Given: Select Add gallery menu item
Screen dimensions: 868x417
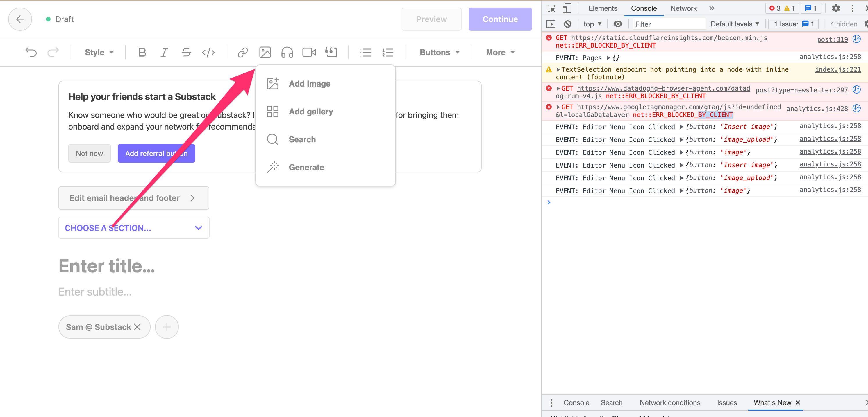Looking at the screenshot, I should (x=325, y=112).
